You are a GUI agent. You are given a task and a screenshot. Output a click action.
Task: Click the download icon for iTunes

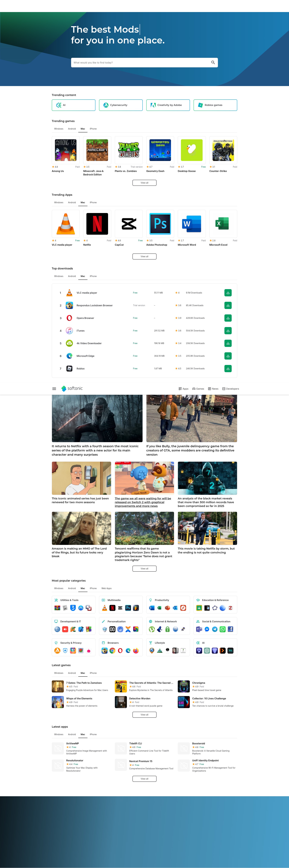pos(228,331)
